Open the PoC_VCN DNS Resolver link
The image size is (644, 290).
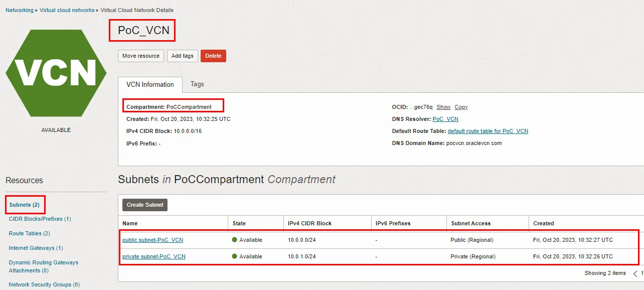(445, 119)
